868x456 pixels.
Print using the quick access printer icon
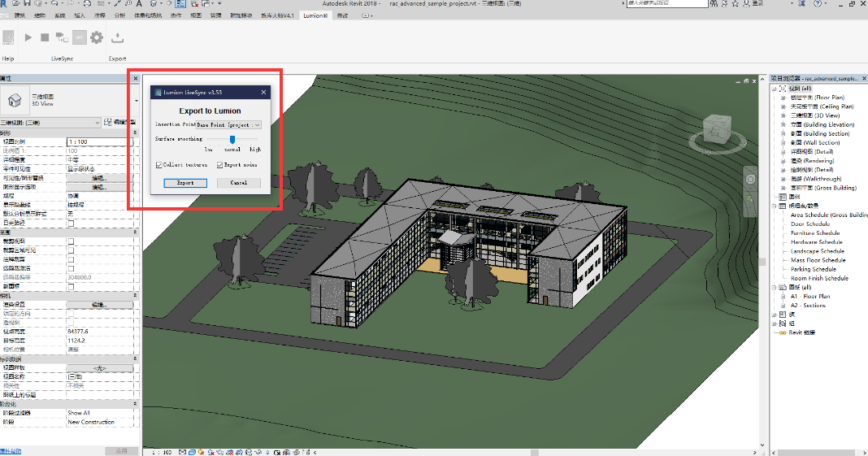[88, 3]
